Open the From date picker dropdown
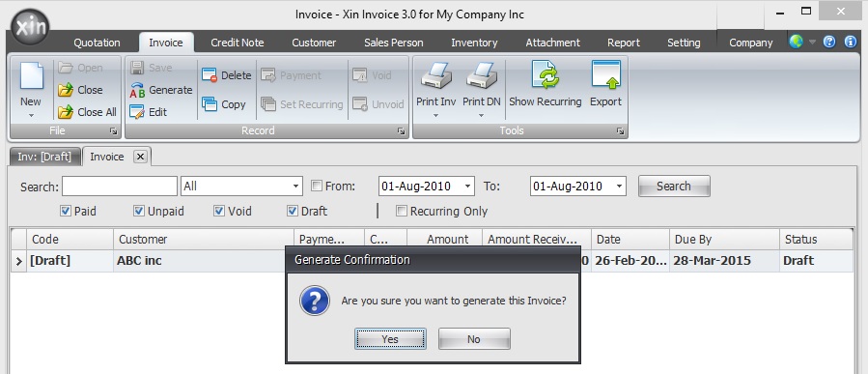Screen dimensions: 868x374 point(468,187)
